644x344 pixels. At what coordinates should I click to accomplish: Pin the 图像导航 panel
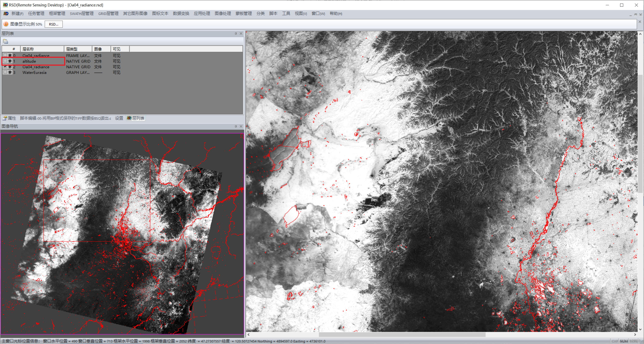click(x=236, y=127)
